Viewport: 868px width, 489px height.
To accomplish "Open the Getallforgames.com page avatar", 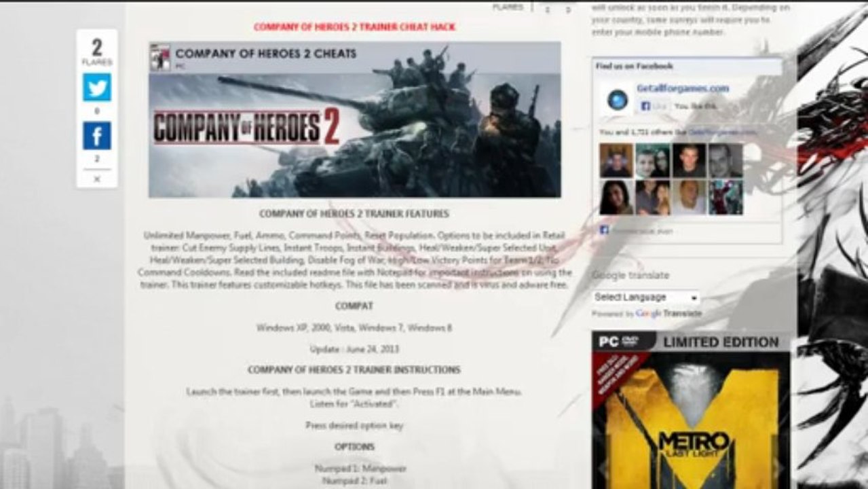I will 618,101.
